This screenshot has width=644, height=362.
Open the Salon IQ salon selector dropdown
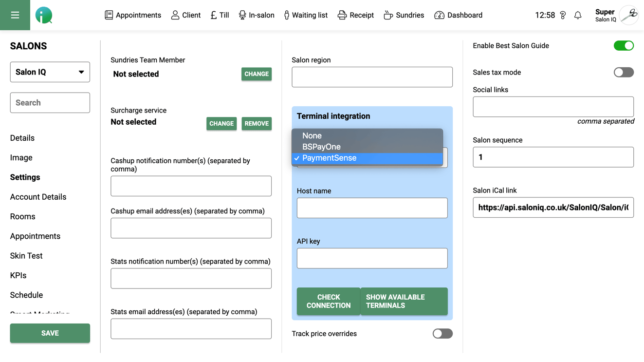(50, 72)
